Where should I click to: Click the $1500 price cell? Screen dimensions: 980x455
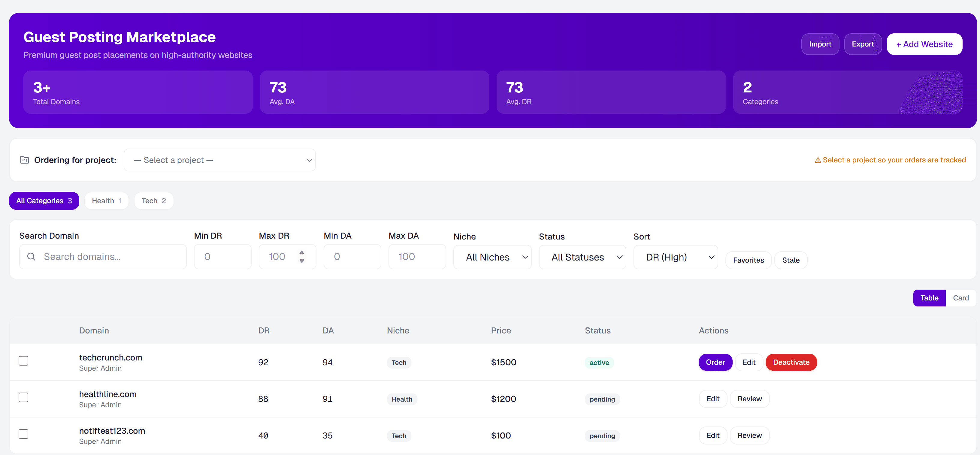tap(503, 362)
